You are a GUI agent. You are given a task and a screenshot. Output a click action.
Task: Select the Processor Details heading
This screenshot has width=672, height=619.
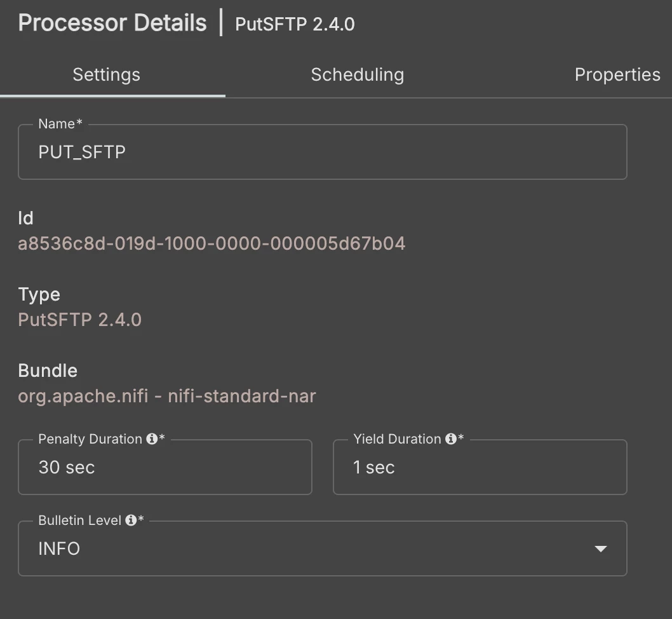pyautogui.click(x=112, y=23)
